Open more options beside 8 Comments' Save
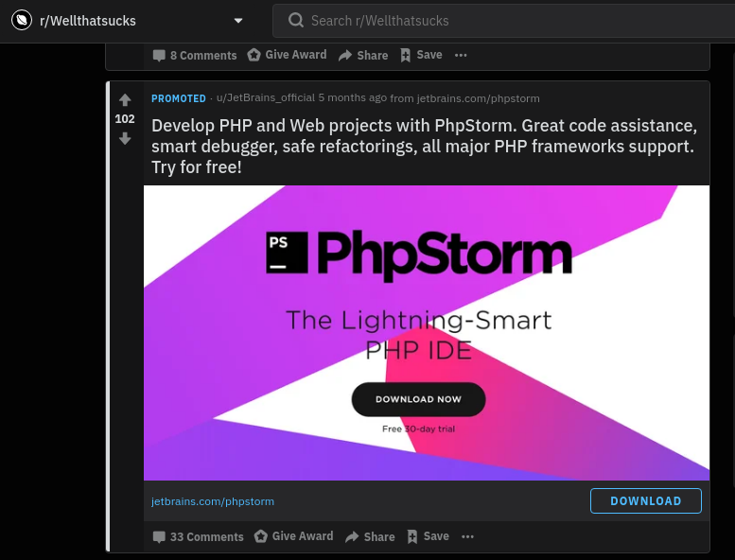This screenshot has width=735, height=560. coord(461,55)
